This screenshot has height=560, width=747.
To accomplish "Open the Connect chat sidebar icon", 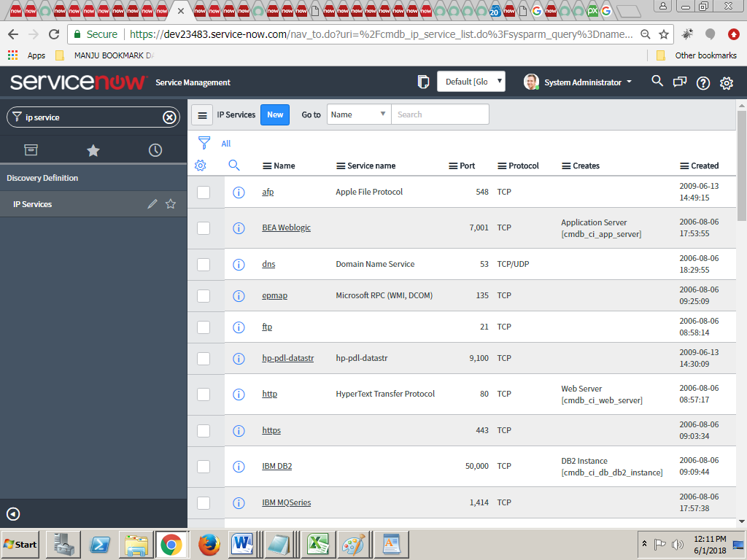I will [680, 82].
